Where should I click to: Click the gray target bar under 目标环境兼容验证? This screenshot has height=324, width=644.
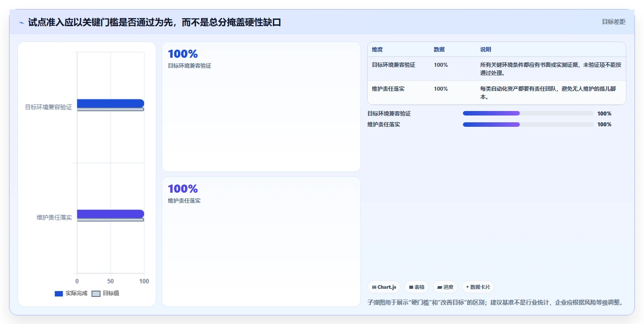click(110, 109)
